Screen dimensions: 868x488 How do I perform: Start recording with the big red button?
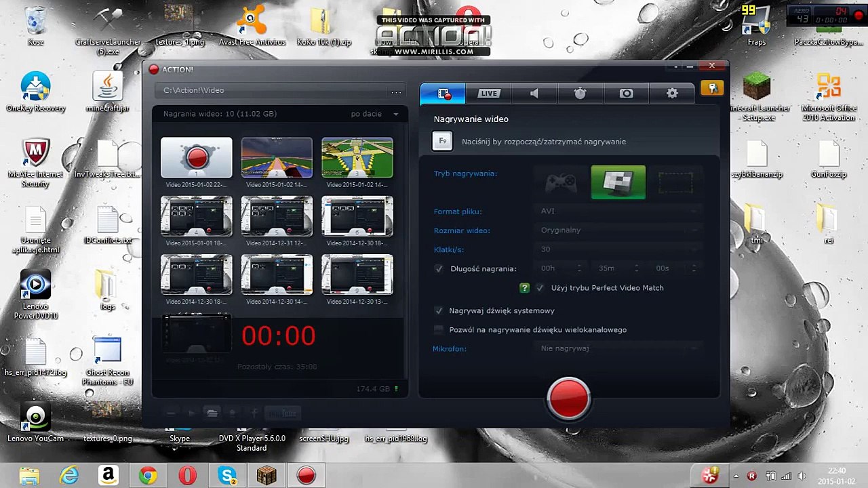[x=568, y=397]
